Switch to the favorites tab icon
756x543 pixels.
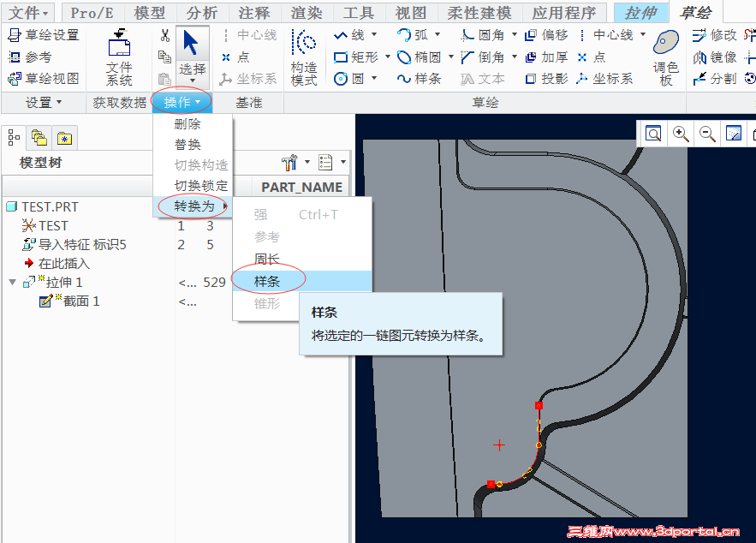tap(64, 138)
